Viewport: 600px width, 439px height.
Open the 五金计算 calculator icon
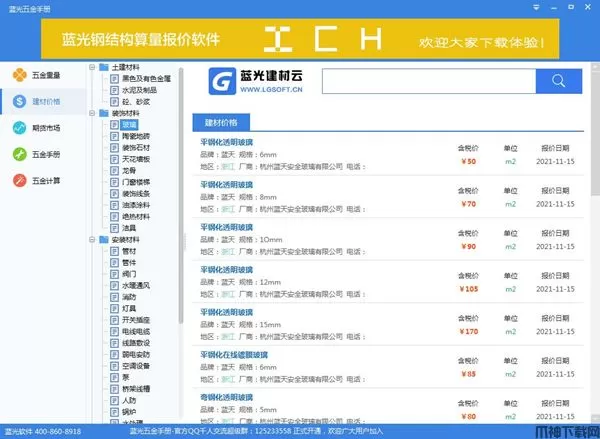[19, 181]
